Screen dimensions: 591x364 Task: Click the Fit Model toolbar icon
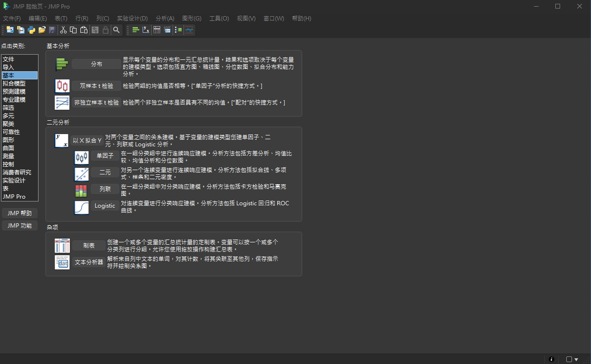point(178,30)
